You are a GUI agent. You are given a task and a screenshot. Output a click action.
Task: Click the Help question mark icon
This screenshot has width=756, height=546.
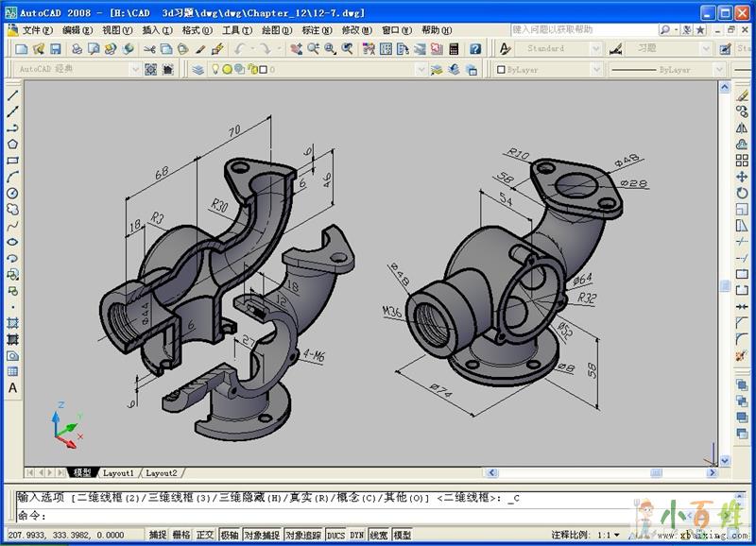click(x=475, y=49)
